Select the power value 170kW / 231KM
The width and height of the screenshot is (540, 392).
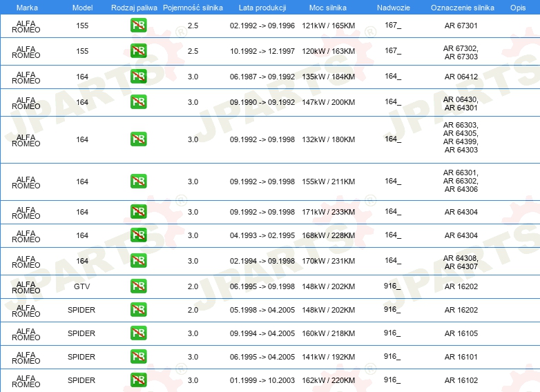328,262
